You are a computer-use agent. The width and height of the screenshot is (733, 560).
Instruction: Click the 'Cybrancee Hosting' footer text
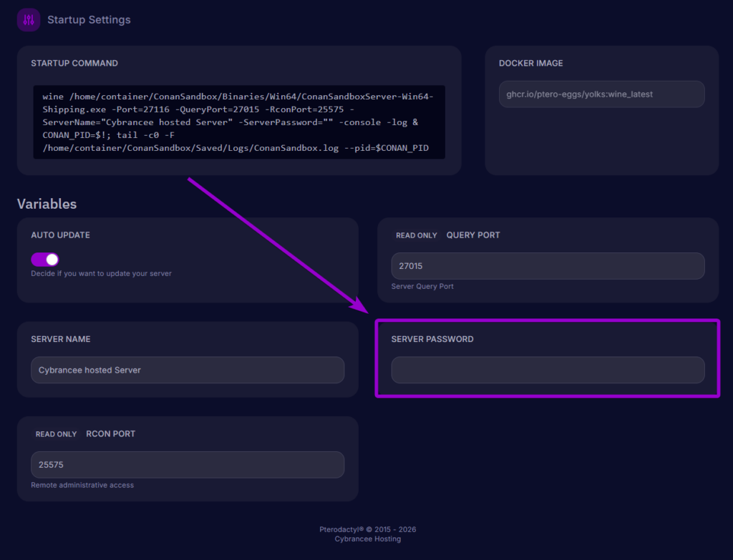(x=367, y=539)
